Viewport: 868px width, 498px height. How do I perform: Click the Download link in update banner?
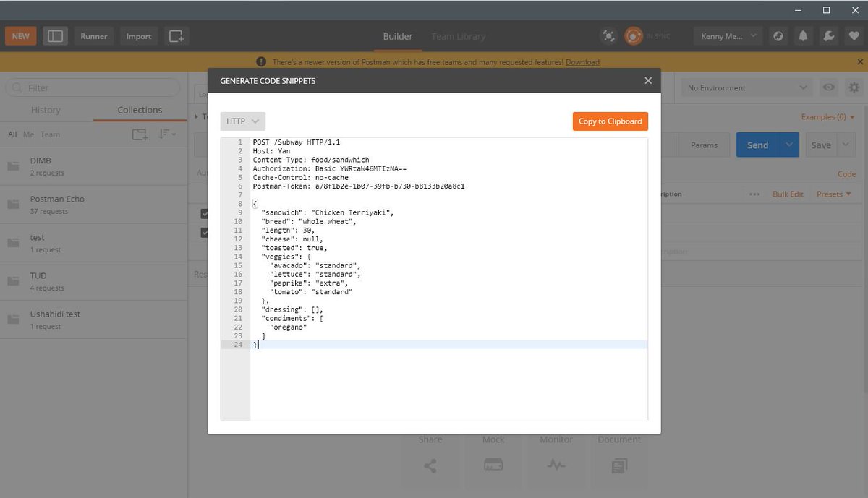coord(582,62)
